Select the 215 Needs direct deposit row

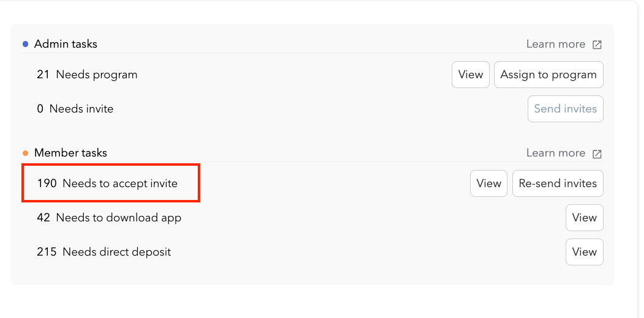click(x=103, y=252)
